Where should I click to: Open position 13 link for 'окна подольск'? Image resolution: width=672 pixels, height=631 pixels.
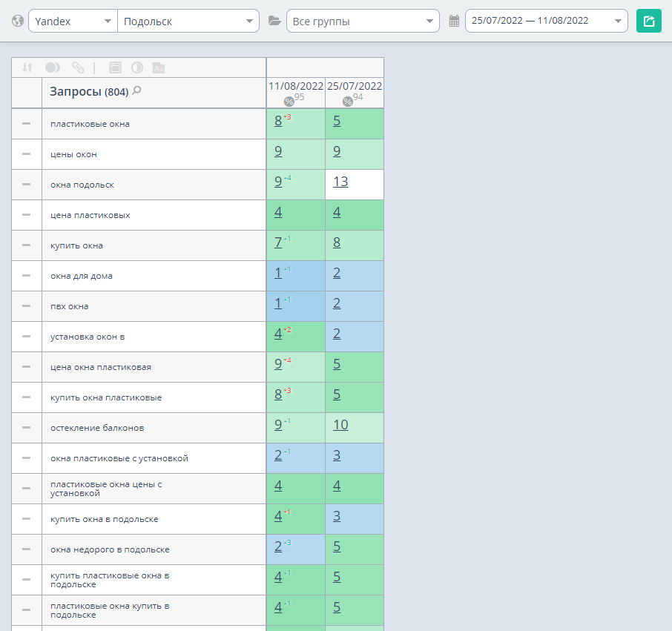(x=340, y=182)
